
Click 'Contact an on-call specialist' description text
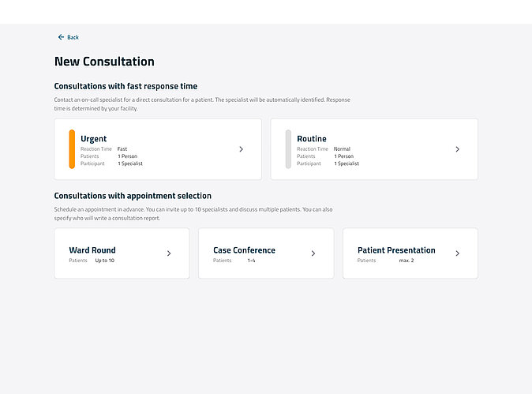pyautogui.click(x=202, y=104)
